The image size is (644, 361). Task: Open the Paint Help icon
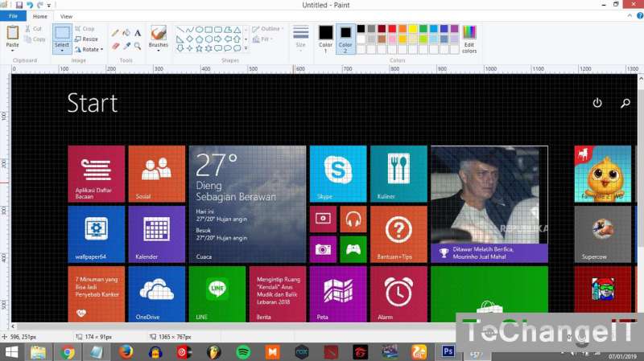coord(640,15)
